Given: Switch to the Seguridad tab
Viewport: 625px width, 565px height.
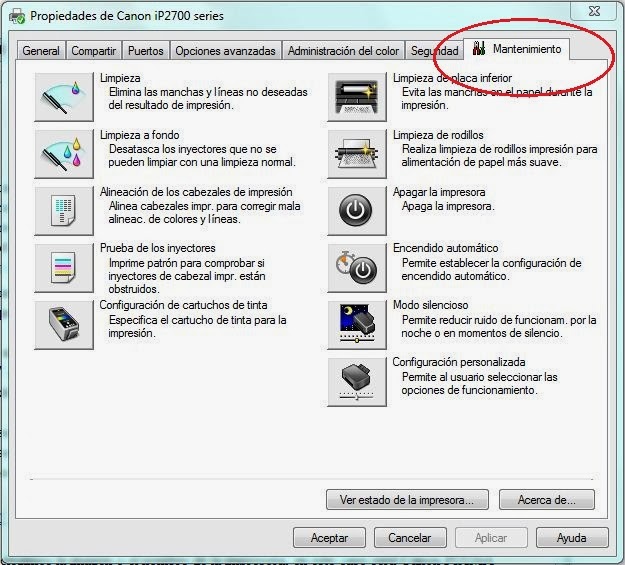Looking at the screenshot, I should (x=434, y=51).
